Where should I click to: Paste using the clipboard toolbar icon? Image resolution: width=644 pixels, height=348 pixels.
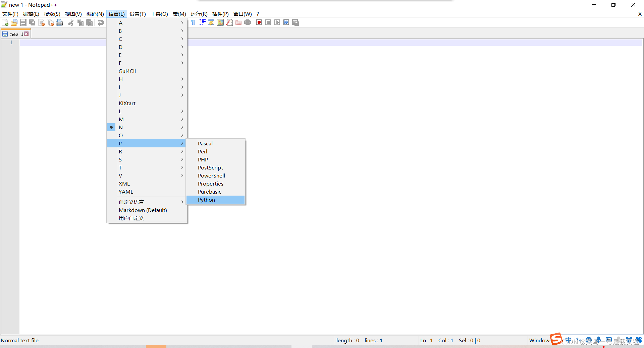point(89,22)
